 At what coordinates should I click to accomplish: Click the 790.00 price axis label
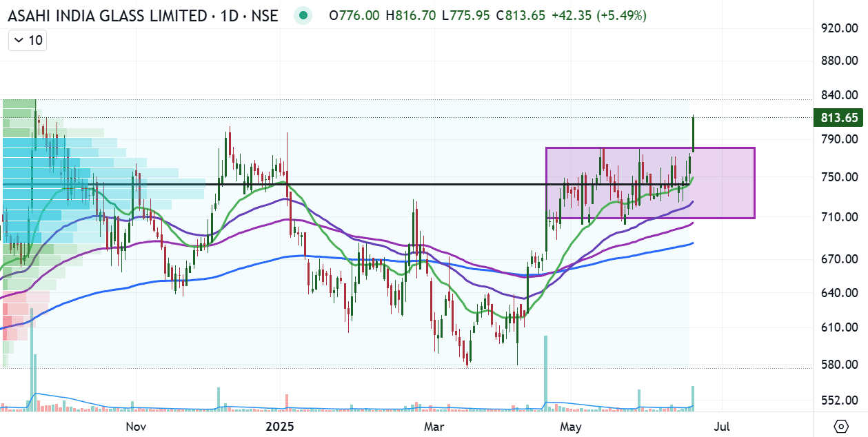[x=839, y=139]
